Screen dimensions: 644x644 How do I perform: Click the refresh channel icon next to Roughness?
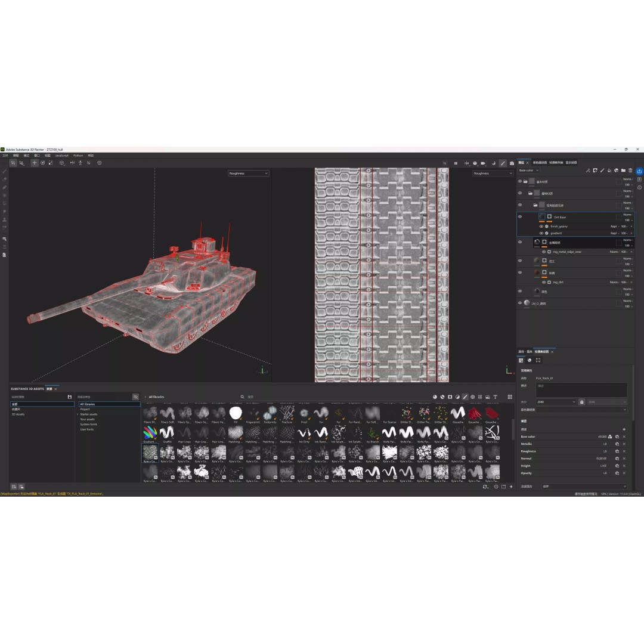617,451
